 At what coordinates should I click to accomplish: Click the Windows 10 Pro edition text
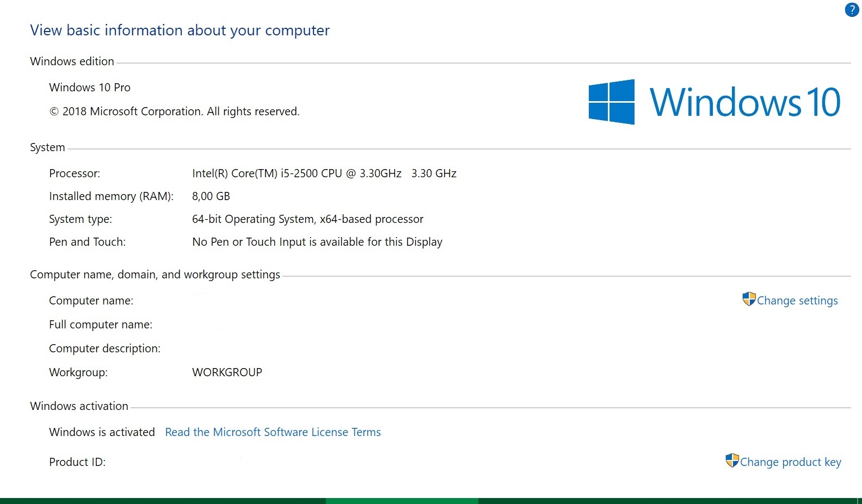[90, 88]
